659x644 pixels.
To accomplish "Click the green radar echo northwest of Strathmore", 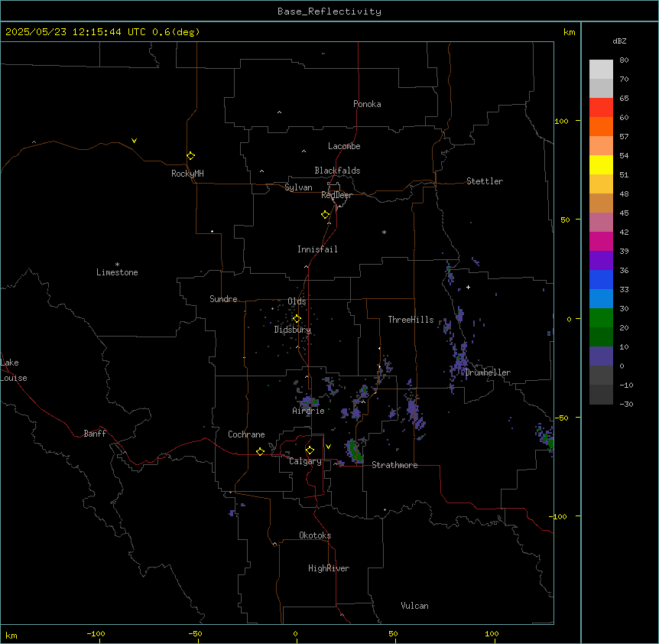I will point(355,451).
